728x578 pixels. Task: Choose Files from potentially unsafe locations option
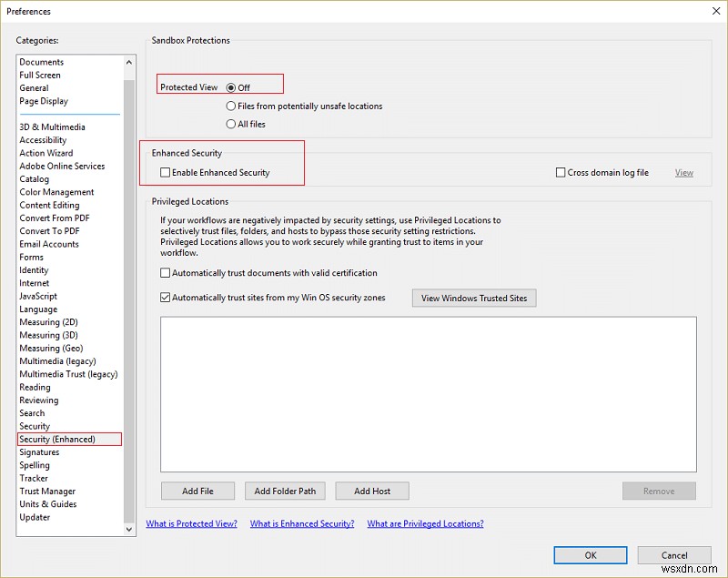(231, 106)
